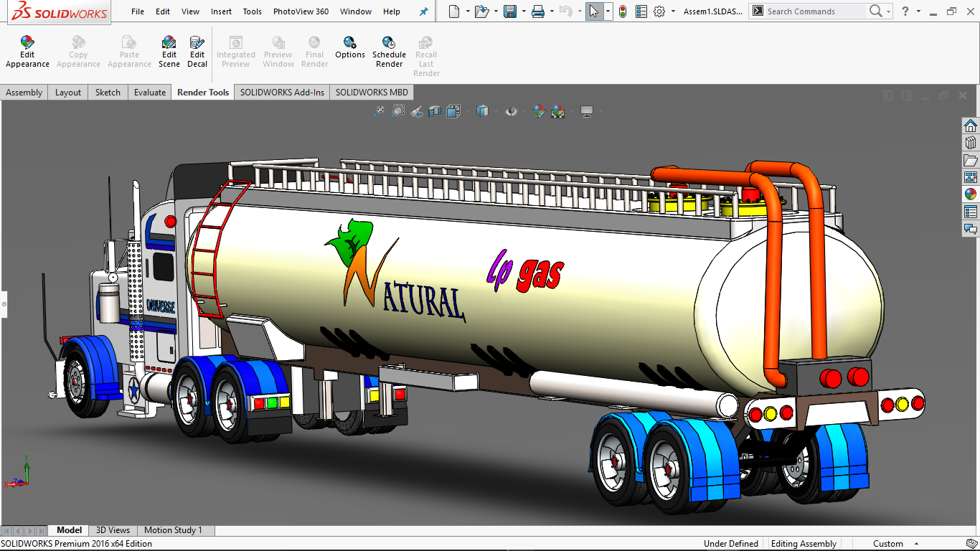980x551 pixels.
Task: Switch to the Evaluate tab
Action: pos(150,92)
